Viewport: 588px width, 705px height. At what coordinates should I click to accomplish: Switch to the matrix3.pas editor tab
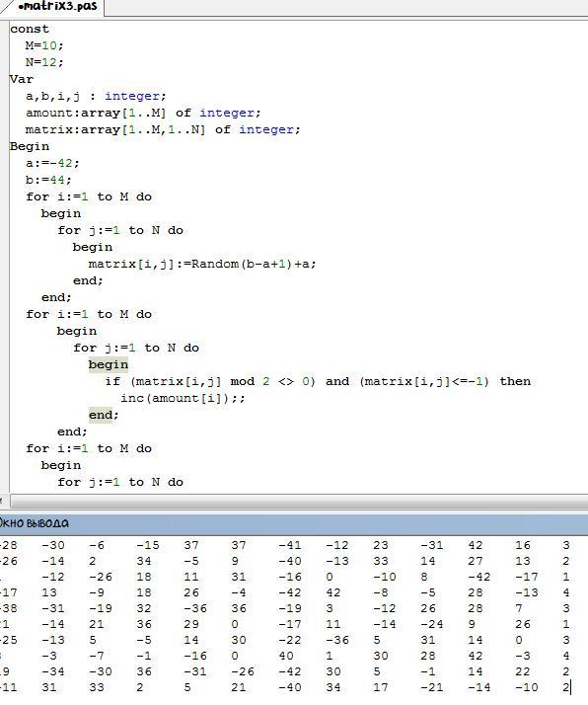[x=53, y=7]
